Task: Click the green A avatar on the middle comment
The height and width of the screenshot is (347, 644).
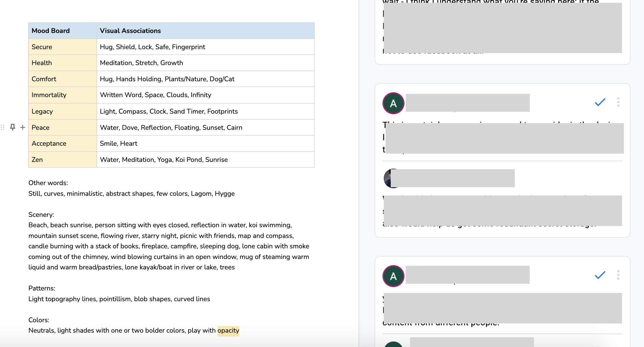Action: pos(393,103)
